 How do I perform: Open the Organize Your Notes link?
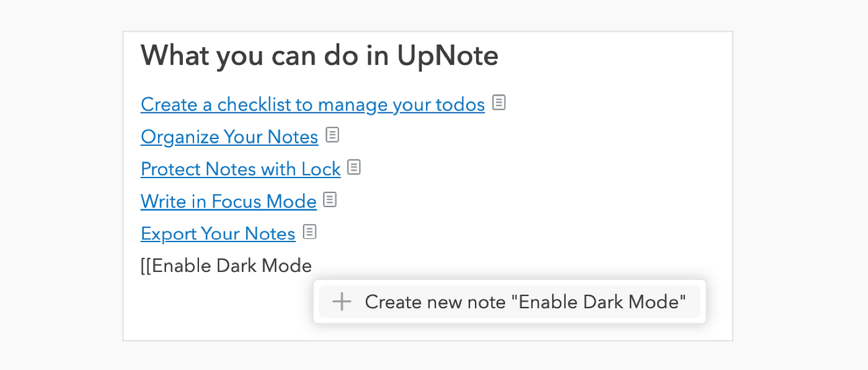tap(229, 137)
